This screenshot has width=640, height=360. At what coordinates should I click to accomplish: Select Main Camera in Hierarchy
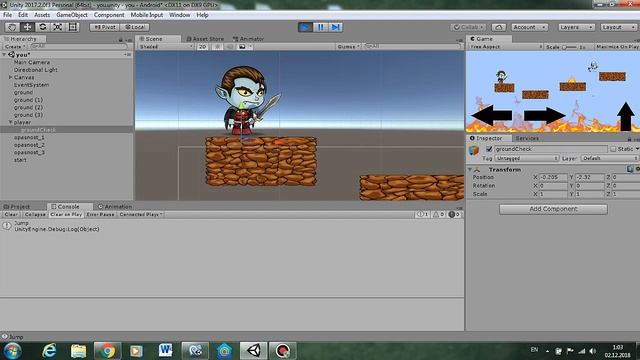31,62
